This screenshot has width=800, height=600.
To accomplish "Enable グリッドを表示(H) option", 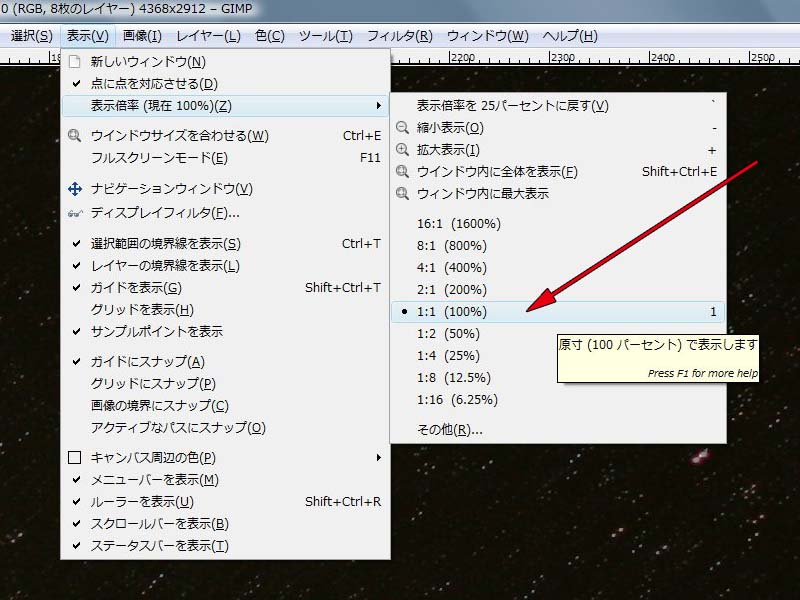I will point(226,310).
